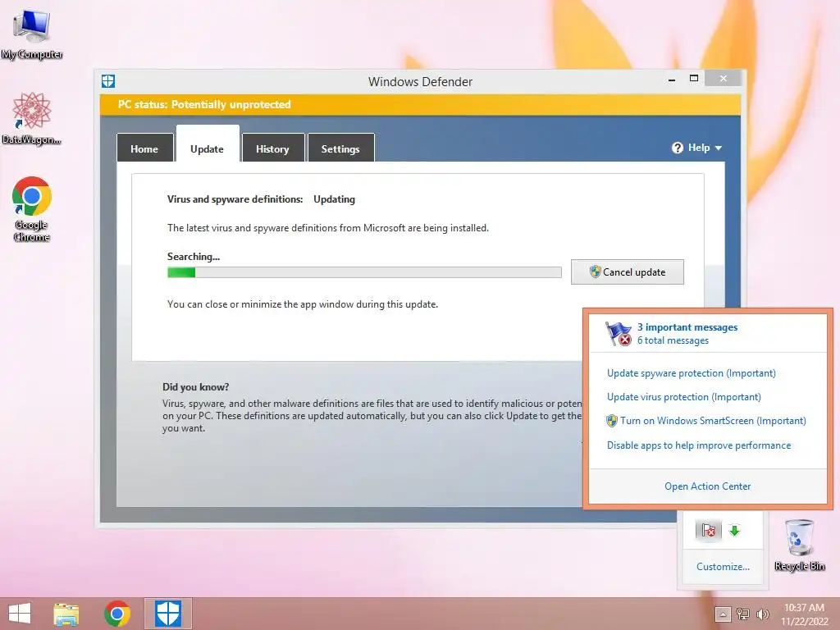Click the definition update progress bar
This screenshot has width=840, height=630.
click(364, 272)
